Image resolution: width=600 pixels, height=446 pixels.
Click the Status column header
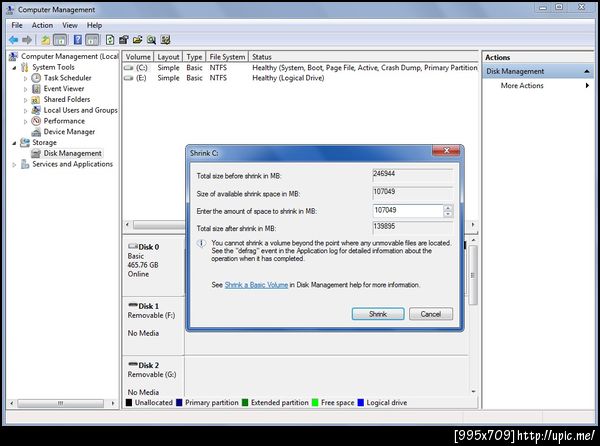click(363, 57)
